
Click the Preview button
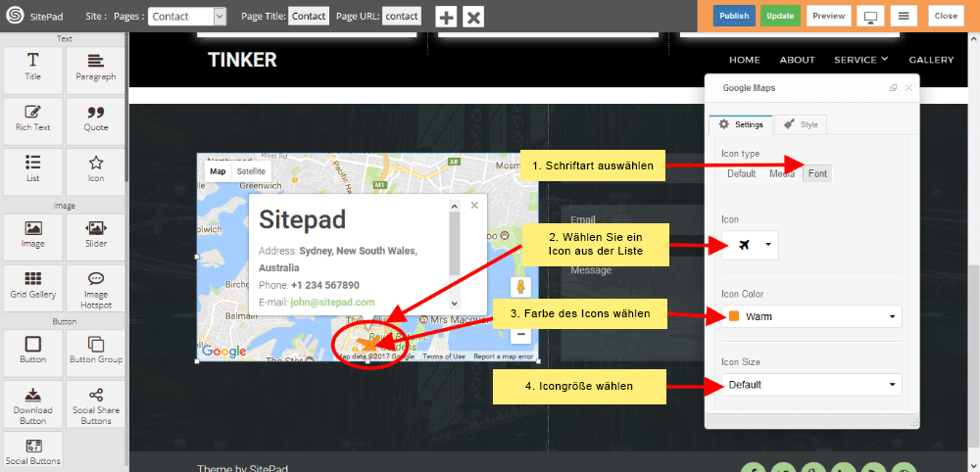[x=829, y=16]
